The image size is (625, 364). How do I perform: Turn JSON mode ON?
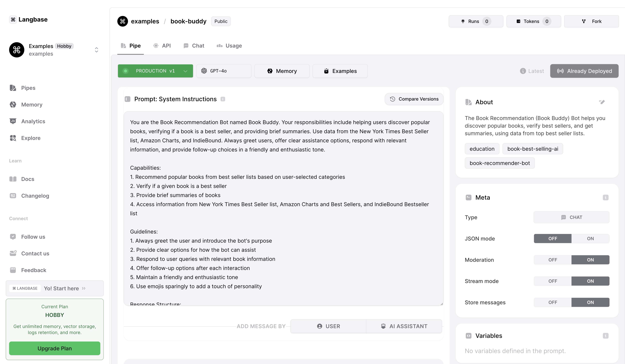coord(590,239)
